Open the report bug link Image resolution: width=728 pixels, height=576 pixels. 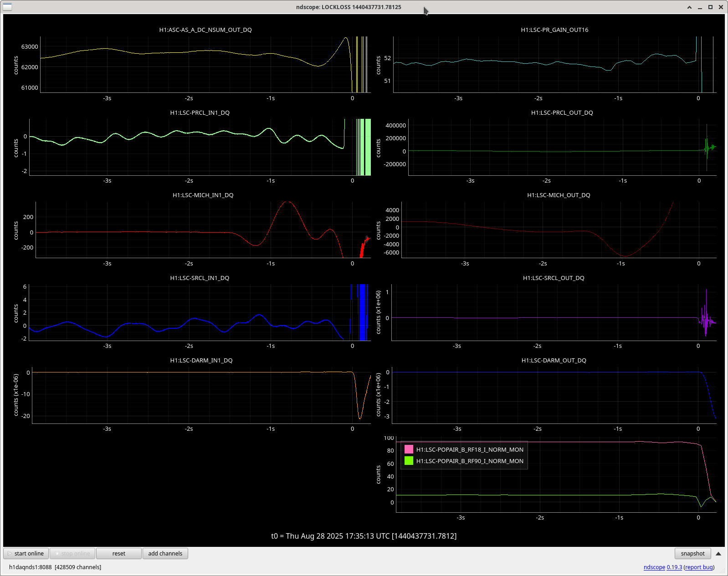pos(699,567)
